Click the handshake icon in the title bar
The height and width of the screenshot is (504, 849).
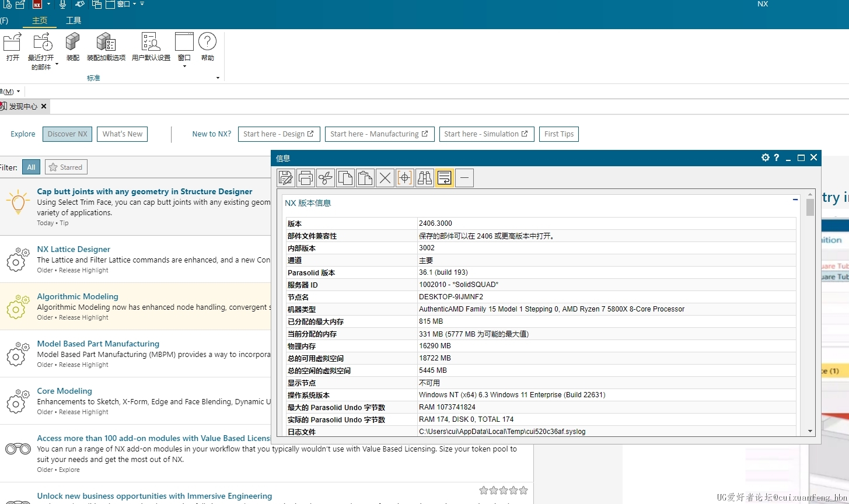coord(80,4)
